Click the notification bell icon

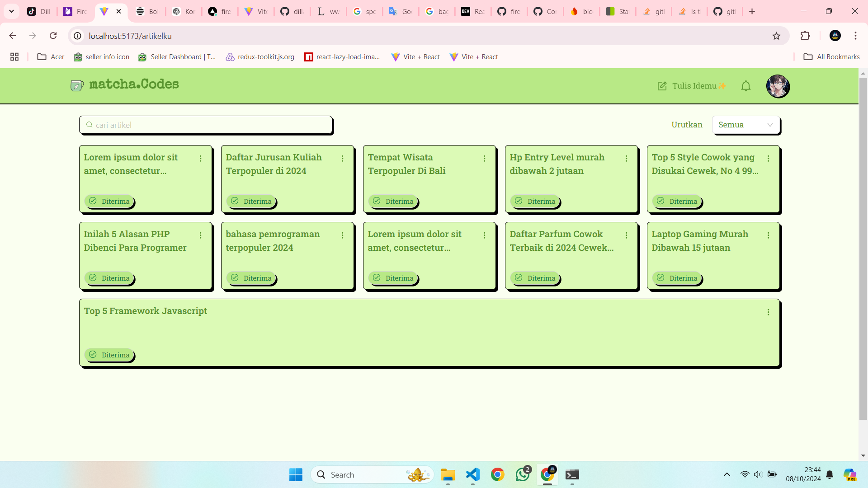click(746, 85)
